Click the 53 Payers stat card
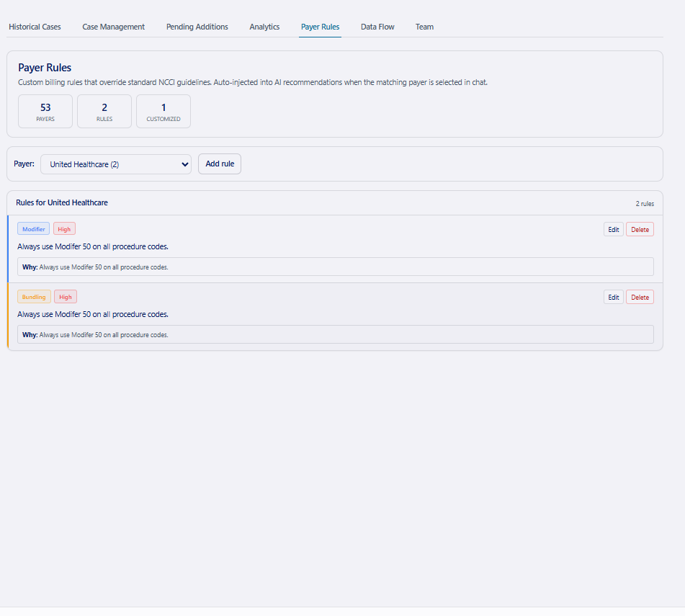 coord(45,112)
